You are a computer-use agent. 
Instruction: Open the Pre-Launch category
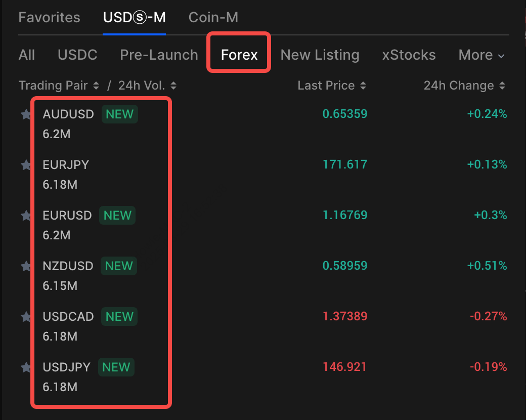pos(159,55)
